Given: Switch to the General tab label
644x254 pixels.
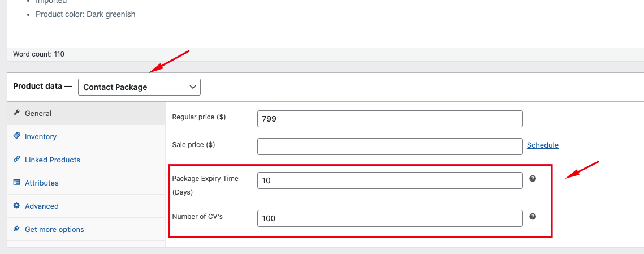Looking at the screenshot, I should click(38, 113).
